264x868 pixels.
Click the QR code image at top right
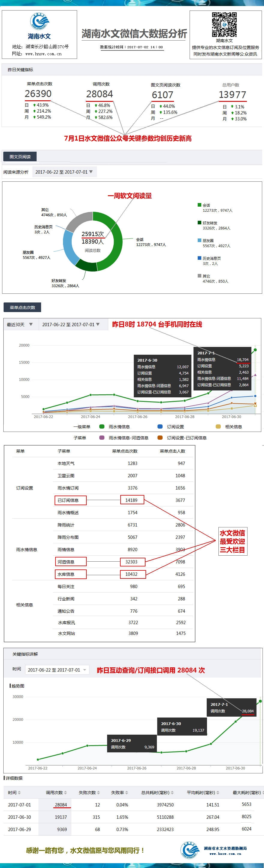(x=224, y=25)
